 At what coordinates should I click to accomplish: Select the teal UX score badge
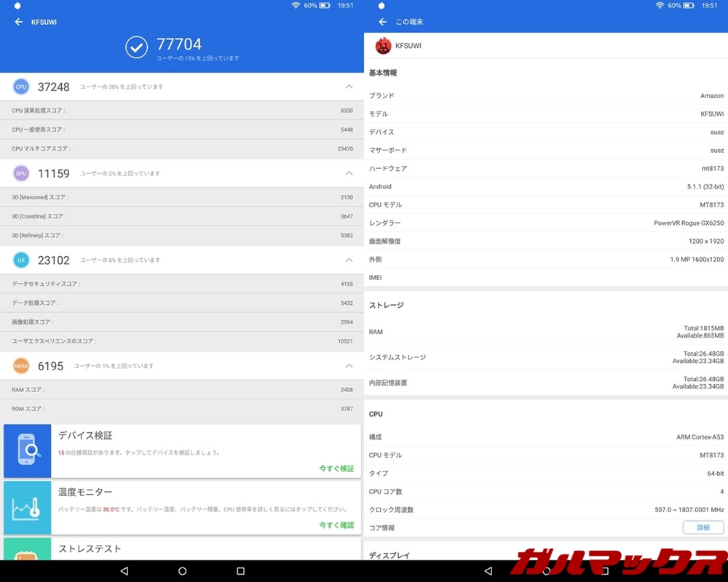point(20,260)
